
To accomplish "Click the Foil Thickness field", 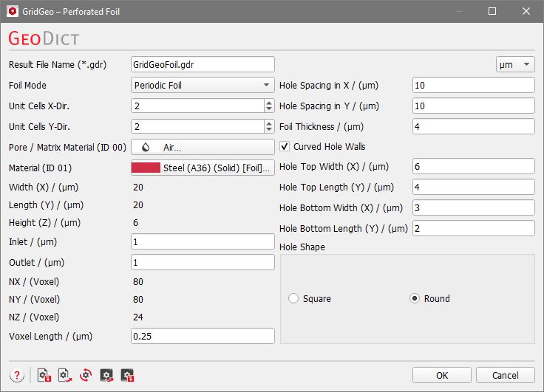I will click(x=474, y=126).
